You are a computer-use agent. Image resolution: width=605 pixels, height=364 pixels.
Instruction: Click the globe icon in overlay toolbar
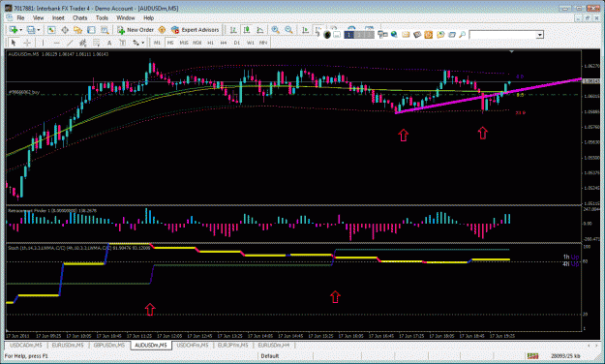(x=394, y=34)
